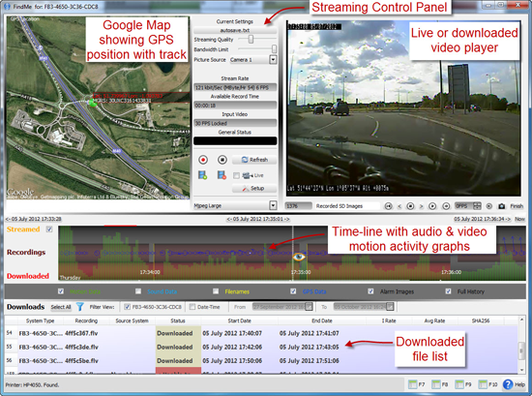Refresh the streaming control panel
The image size is (532, 396).
tap(254, 160)
